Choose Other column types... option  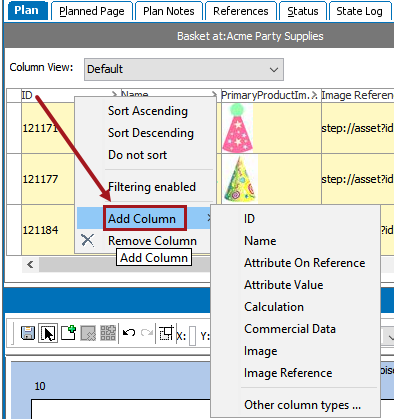(x=302, y=405)
